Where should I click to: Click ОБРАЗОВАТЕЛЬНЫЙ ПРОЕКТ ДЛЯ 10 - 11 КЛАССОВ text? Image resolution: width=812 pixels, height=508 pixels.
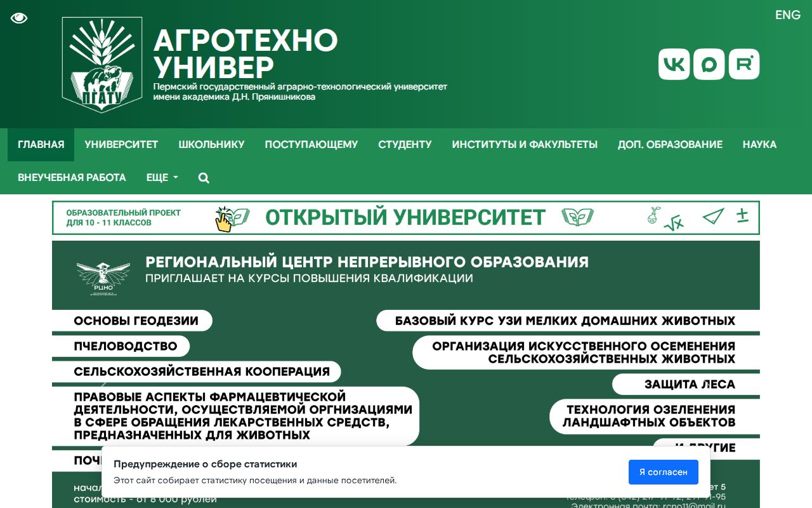pos(124,218)
